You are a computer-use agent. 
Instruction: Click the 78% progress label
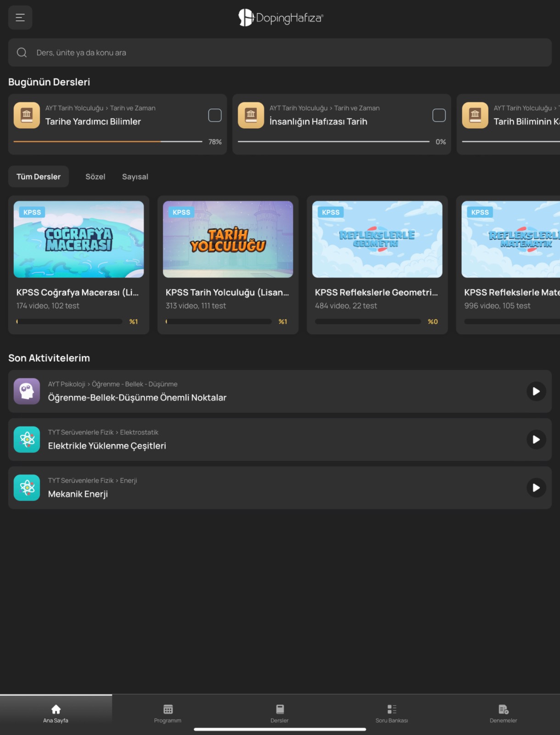(215, 142)
